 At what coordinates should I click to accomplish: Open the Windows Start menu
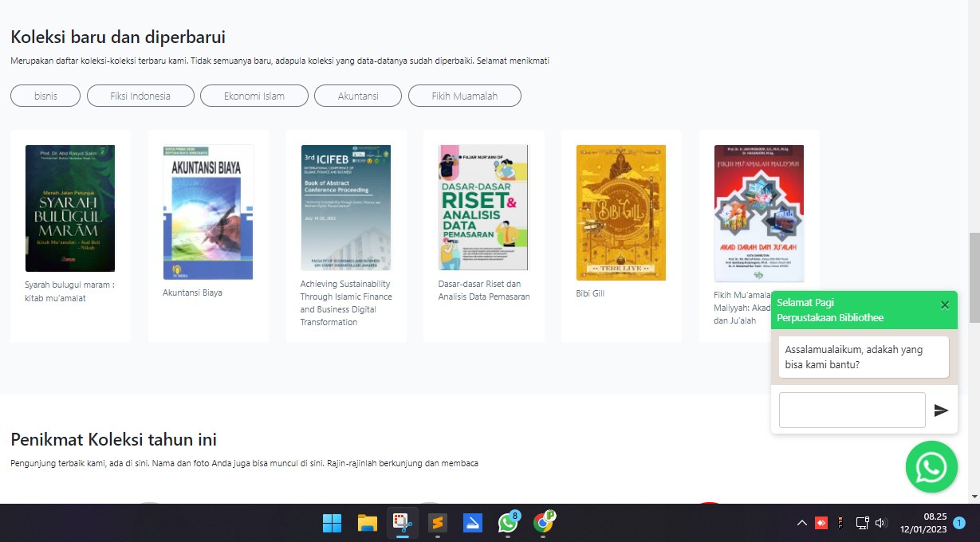[x=332, y=523]
